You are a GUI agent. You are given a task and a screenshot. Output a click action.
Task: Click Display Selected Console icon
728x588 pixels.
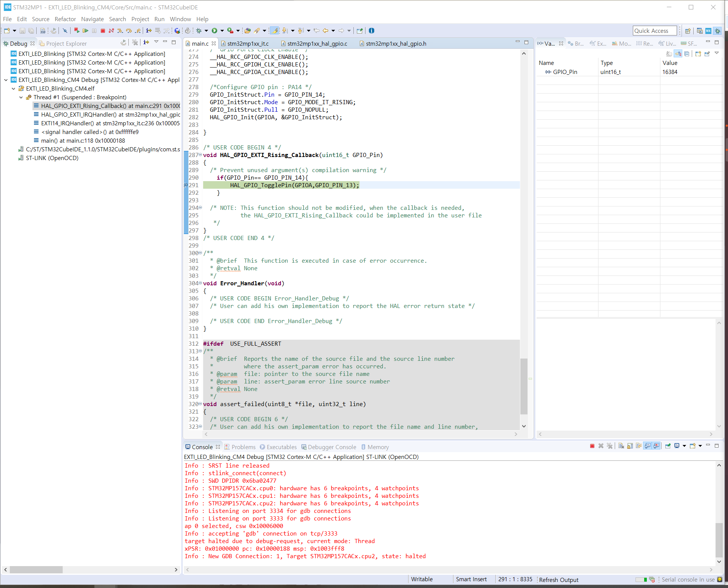(677, 446)
